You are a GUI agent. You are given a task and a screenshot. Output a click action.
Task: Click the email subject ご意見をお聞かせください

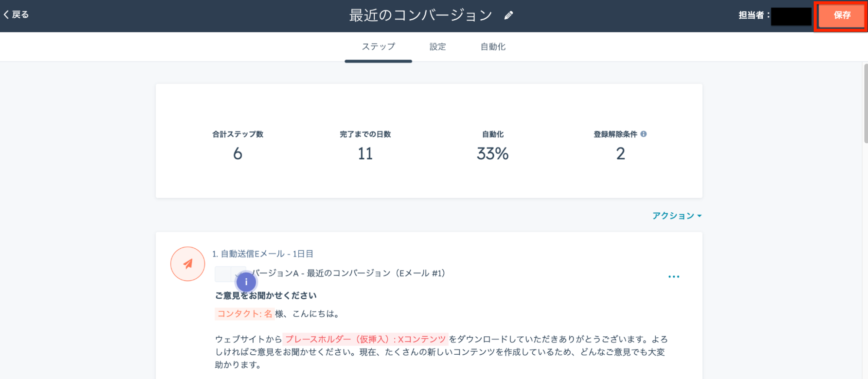266,296
